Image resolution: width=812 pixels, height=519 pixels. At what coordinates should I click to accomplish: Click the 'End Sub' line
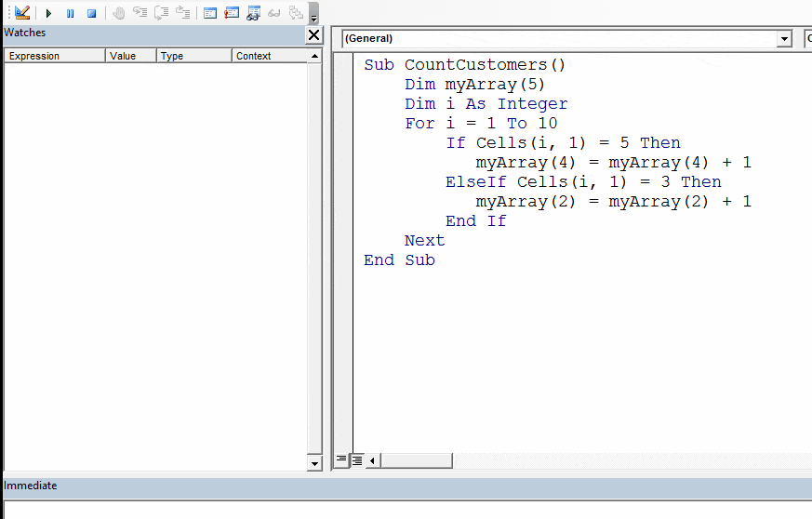point(399,260)
